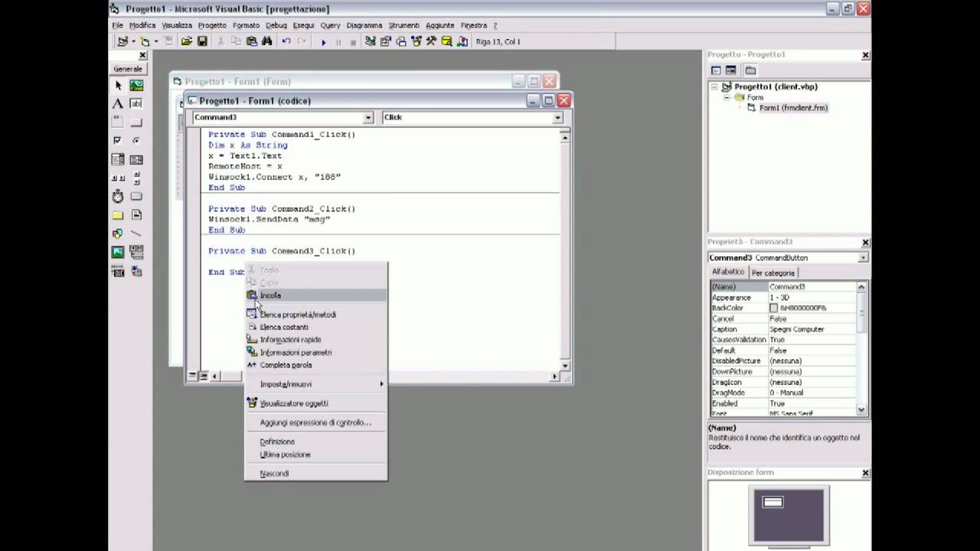Open an existing project from the toolbar
980x551 pixels.
click(x=186, y=41)
